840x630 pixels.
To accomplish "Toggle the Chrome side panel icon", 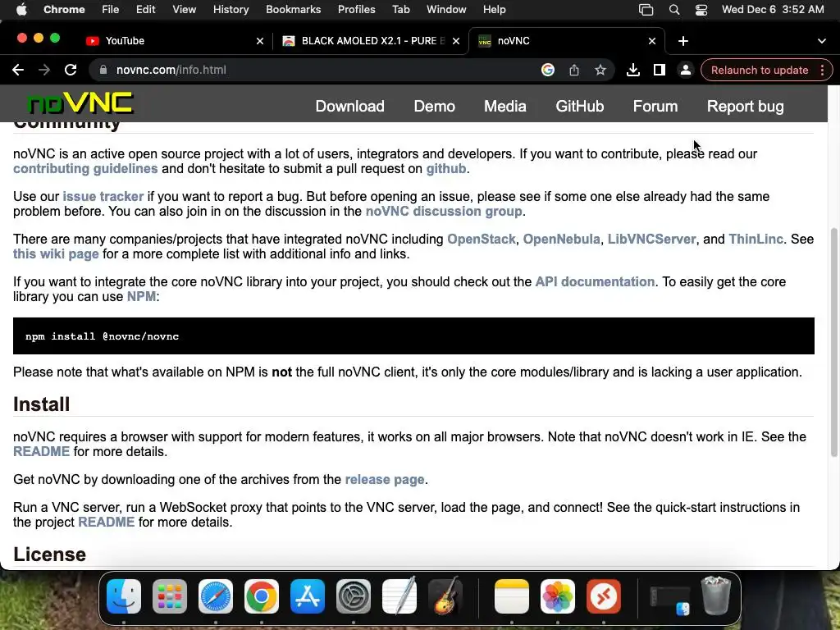I will pos(659,71).
